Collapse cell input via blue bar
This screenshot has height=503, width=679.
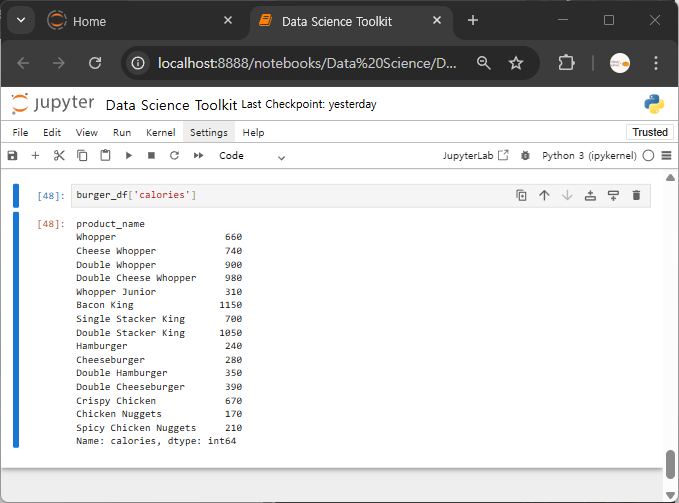point(16,196)
